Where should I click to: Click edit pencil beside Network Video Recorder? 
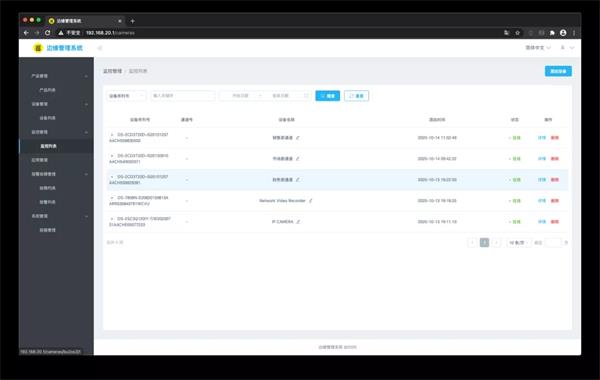click(310, 201)
